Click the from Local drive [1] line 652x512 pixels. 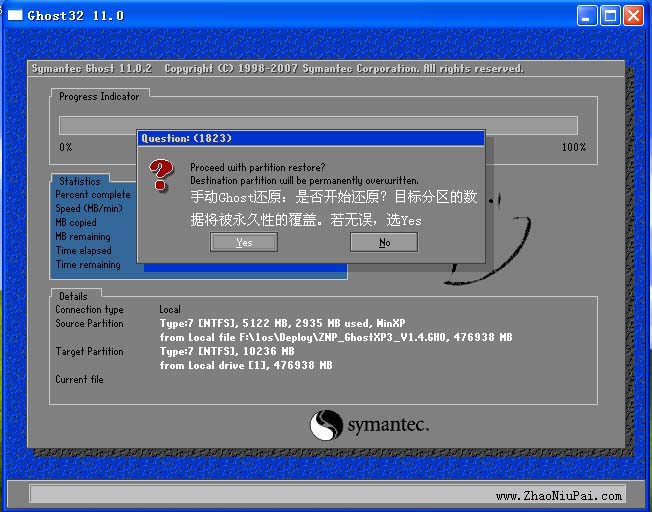tap(246, 365)
